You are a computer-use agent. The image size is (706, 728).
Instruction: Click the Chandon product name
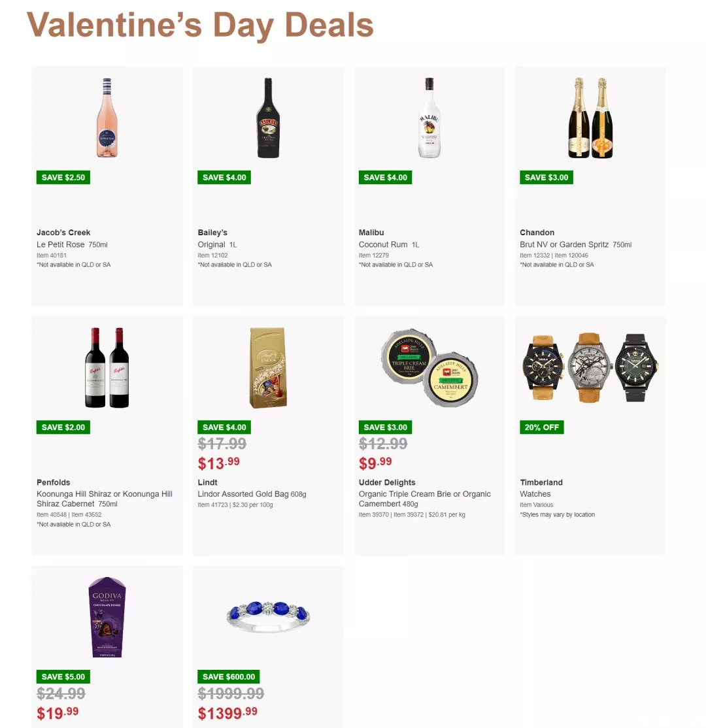[x=537, y=232]
